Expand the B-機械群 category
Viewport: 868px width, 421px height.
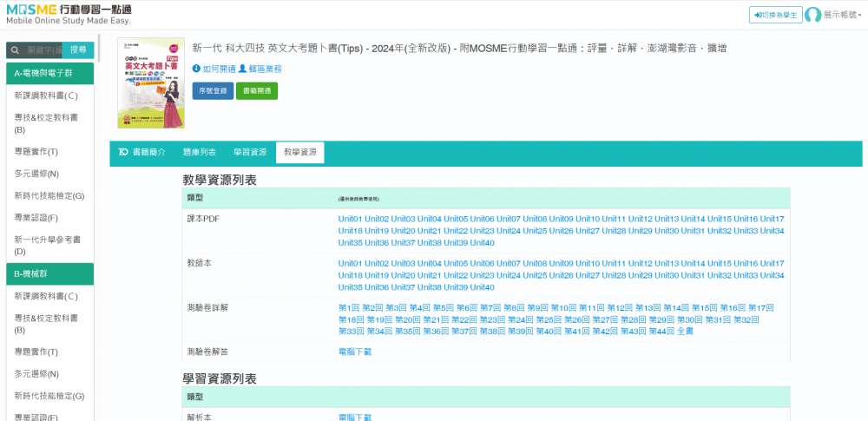click(x=49, y=274)
